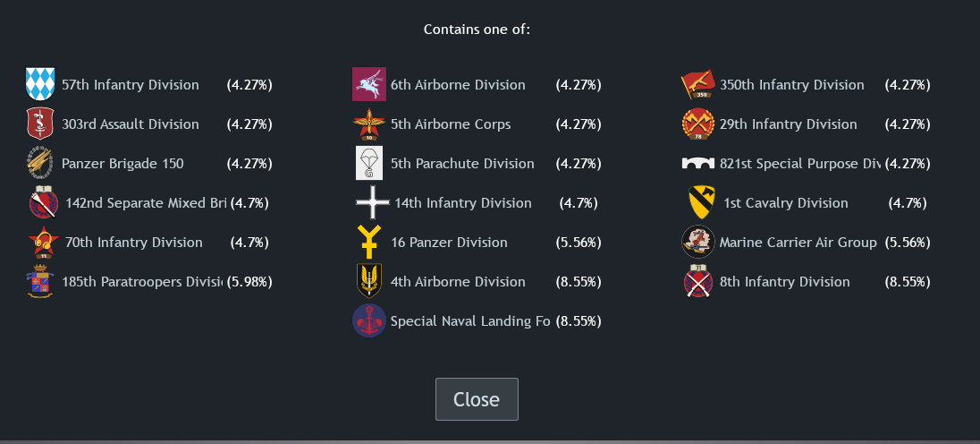Click the 4th Airborne Division winged dagger emblem
This screenshot has width=980, height=444.
pyautogui.click(x=369, y=282)
